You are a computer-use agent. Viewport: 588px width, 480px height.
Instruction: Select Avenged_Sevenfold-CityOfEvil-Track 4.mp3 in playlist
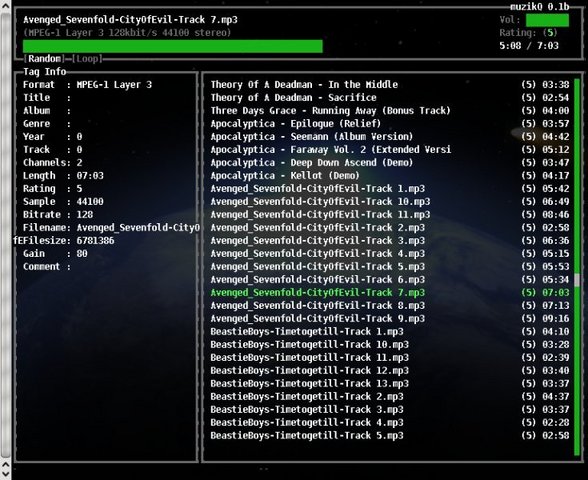pyautogui.click(x=390, y=254)
